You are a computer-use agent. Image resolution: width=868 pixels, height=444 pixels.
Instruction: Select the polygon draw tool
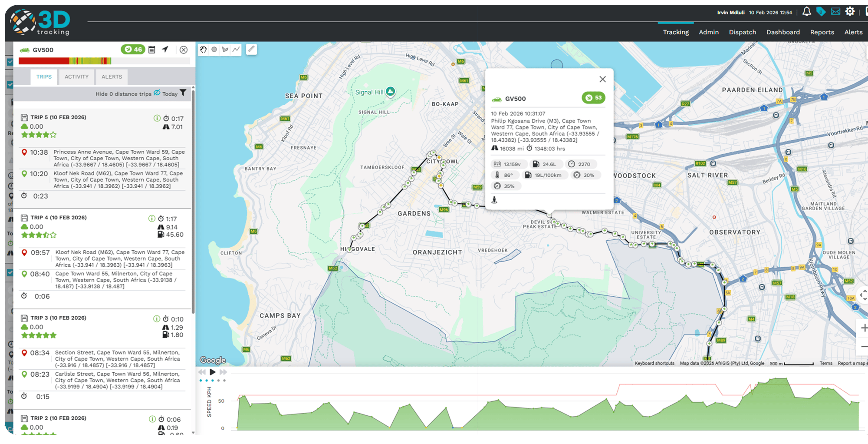225,50
